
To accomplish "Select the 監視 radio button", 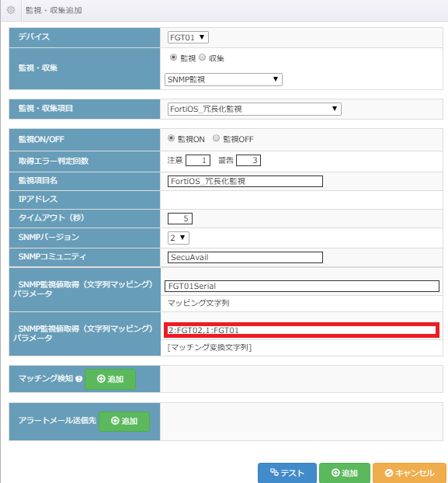I will [173, 57].
